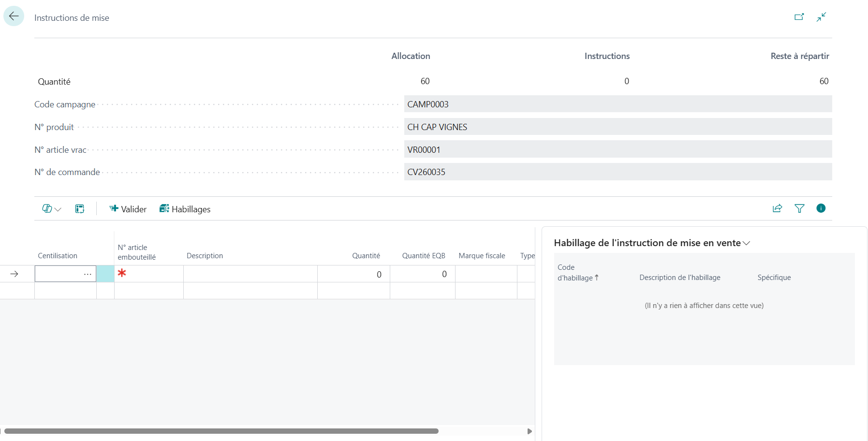Screen dimensions: 868x441
Task: Click the share icon in toolbar
Action: point(777,208)
